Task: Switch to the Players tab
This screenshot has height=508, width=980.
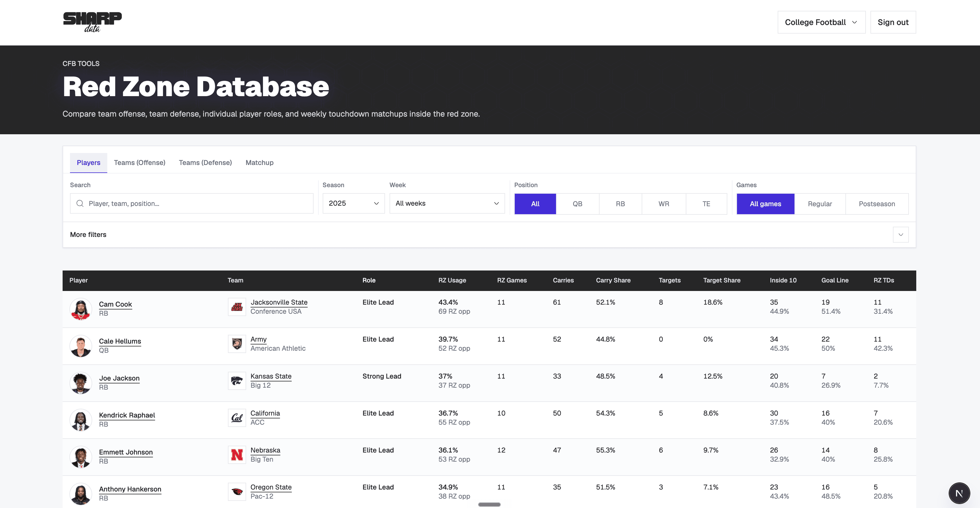Action: tap(89, 163)
